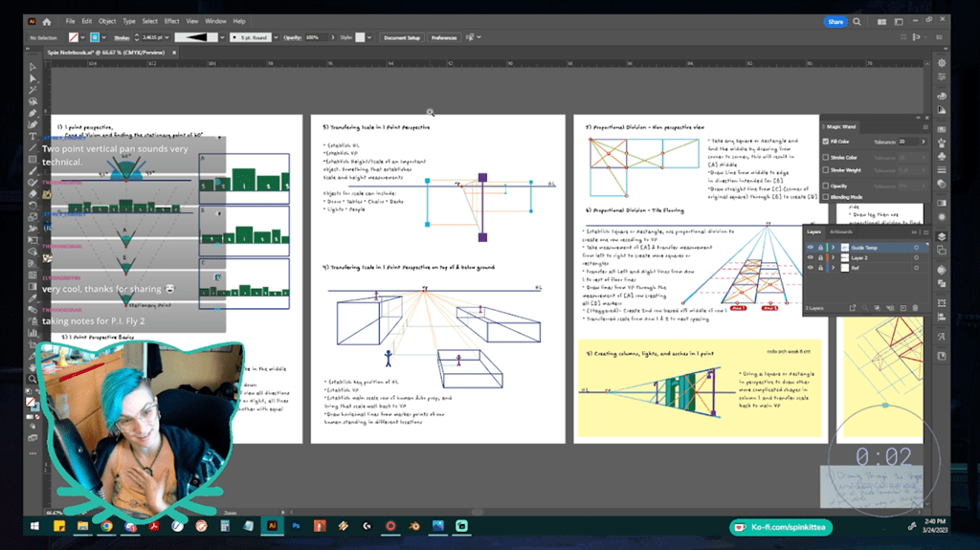The height and width of the screenshot is (550, 980).
Task: Click the Windows Start button
Action: (x=35, y=526)
